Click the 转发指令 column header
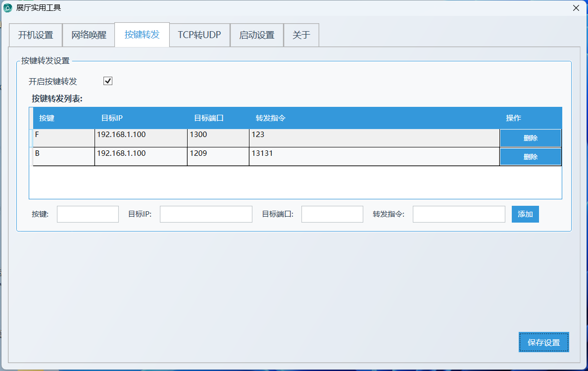This screenshot has width=588, height=371. (x=271, y=118)
